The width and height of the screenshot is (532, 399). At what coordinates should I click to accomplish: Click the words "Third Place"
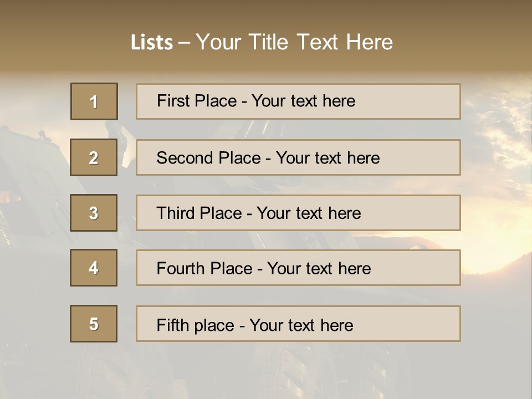199,213
